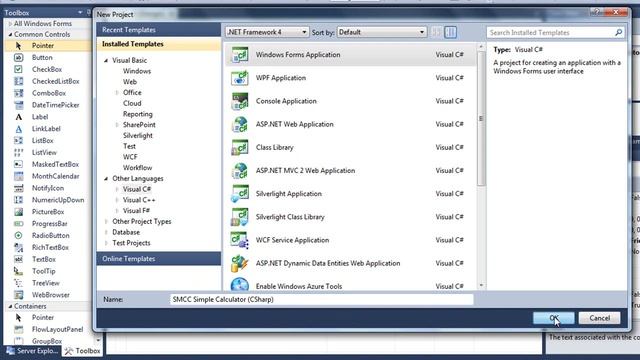Switch to the Toolbox tab
The image size is (640, 360).
[x=83, y=351]
